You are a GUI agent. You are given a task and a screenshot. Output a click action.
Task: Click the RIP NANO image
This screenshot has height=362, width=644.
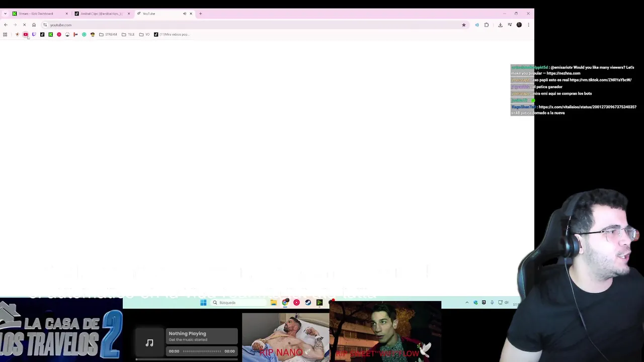285,337
